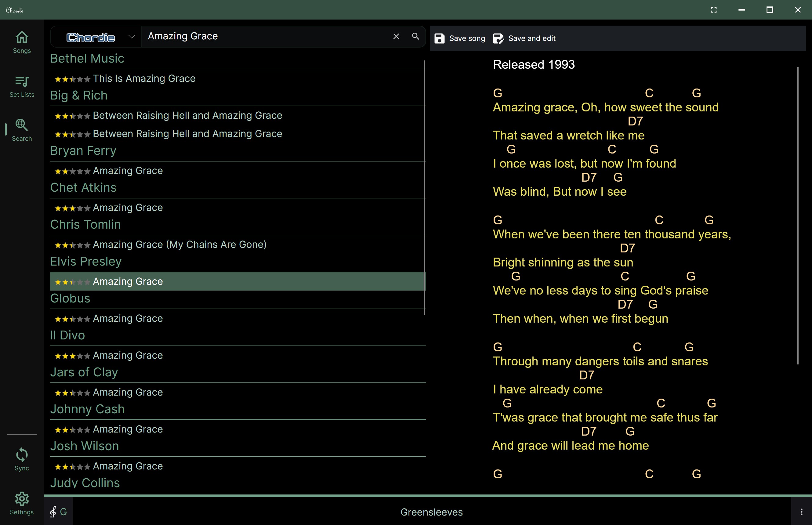
Task: Select Amazing Grace under Chet Atkins
Action: (x=237, y=207)
